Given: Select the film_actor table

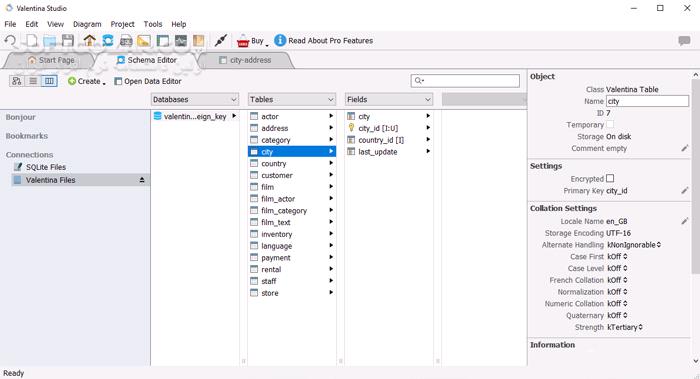Looking at the screenshot, I should click(x=292, y=199).
